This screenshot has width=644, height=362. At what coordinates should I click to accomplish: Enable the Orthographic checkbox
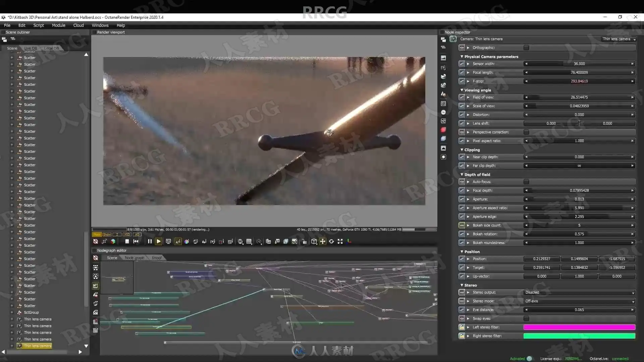526,48
